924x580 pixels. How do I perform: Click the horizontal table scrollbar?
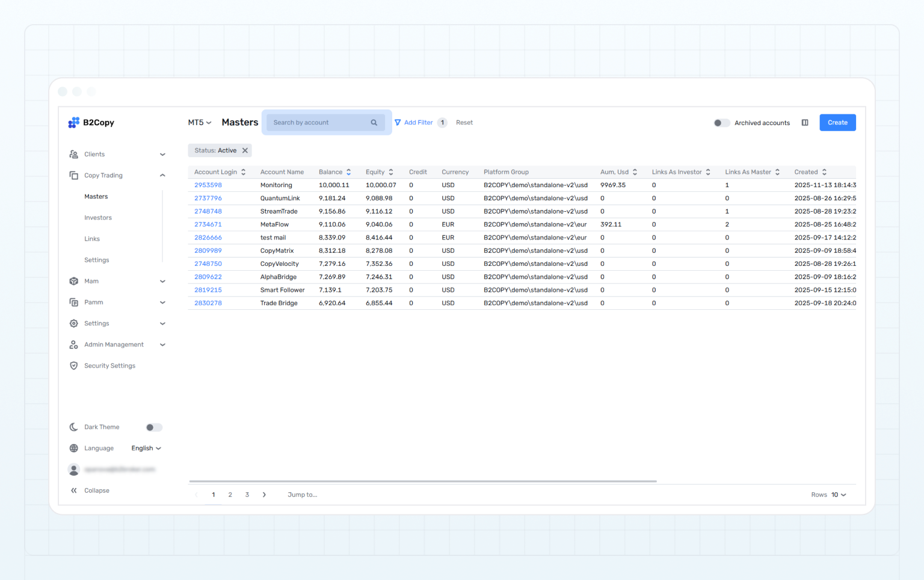pyautogui.click(x=422, y=481)
